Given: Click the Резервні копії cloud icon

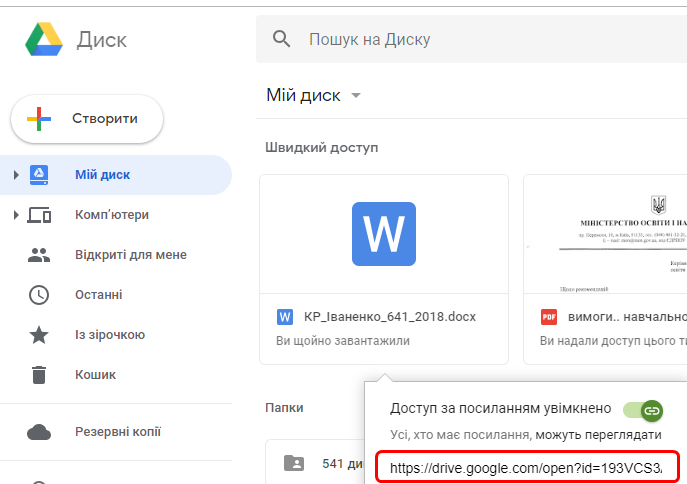Looking at the screenshot, I should (39, 432).
